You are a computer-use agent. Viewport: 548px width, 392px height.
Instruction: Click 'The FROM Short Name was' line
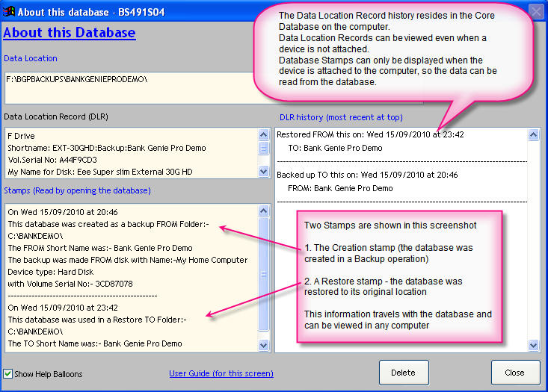(x=100, y=248)
